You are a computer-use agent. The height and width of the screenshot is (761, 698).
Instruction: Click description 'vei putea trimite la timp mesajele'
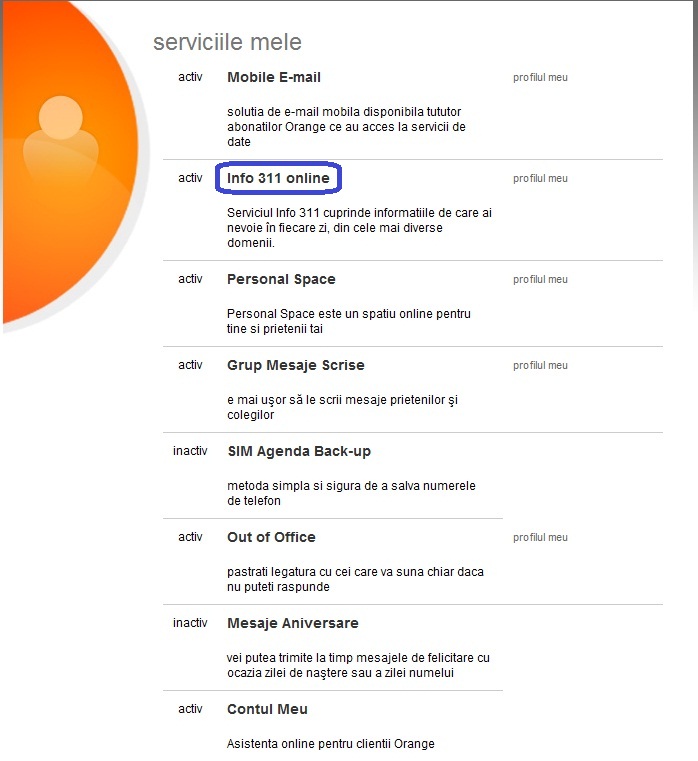click(x=358, y=665)
